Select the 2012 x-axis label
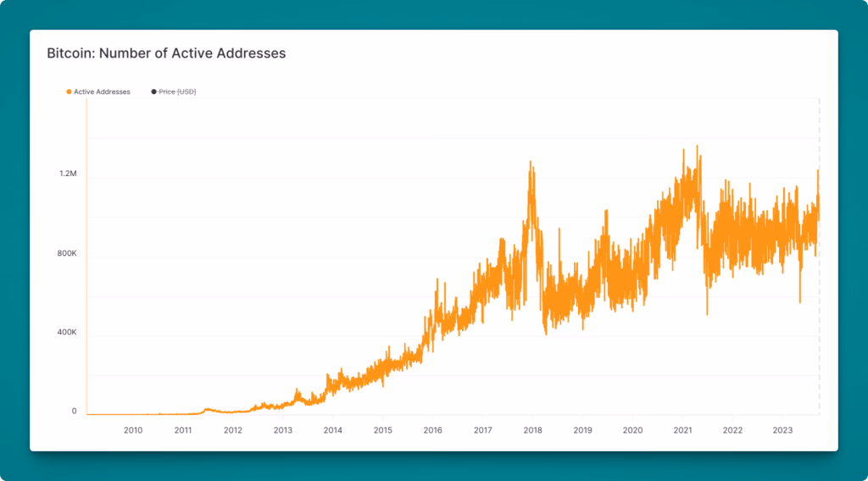The width and height of the screenshot is (868, 481). (x=233, y=430)
